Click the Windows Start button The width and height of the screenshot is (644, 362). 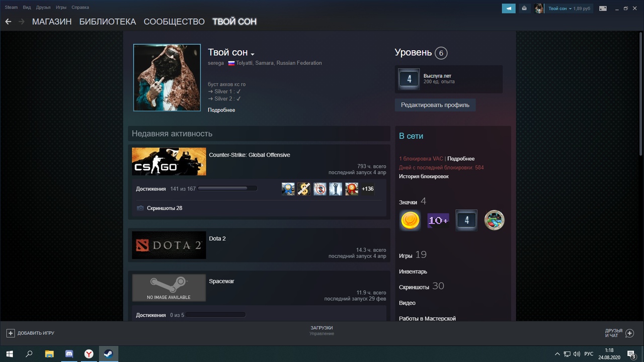10,354
